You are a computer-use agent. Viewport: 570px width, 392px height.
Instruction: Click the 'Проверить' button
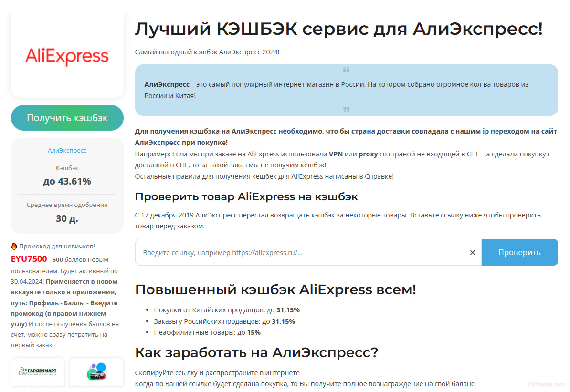(519, 252)
